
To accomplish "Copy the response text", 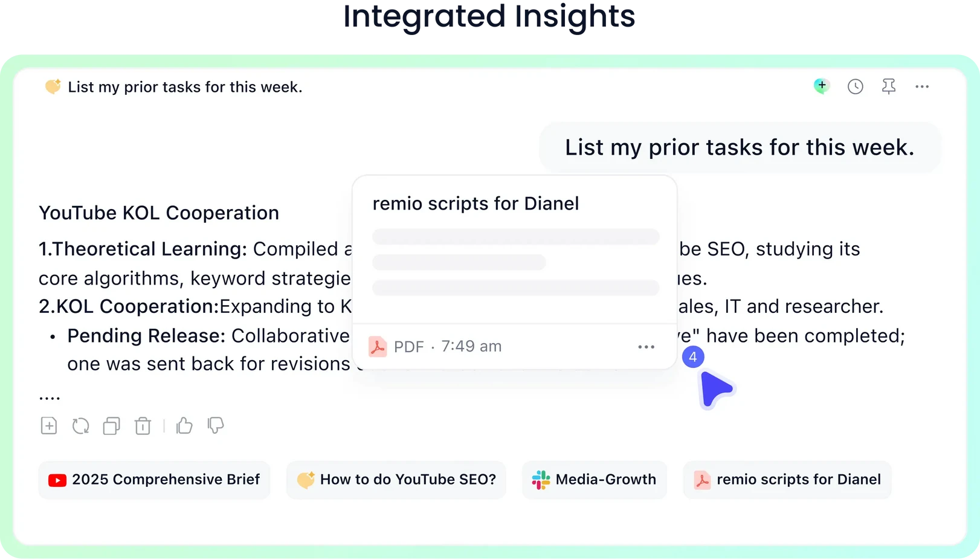I will coord(112,426).
